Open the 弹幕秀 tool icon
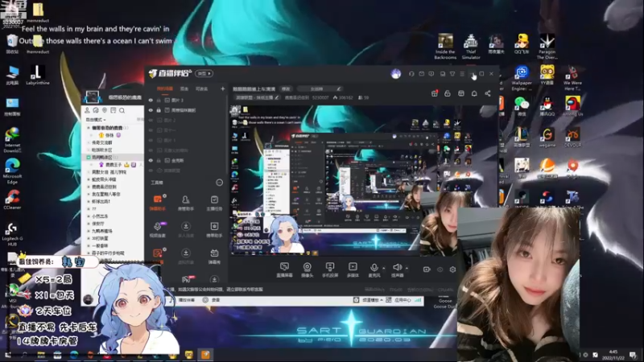644x362 pixels. [x=214, y=255]
